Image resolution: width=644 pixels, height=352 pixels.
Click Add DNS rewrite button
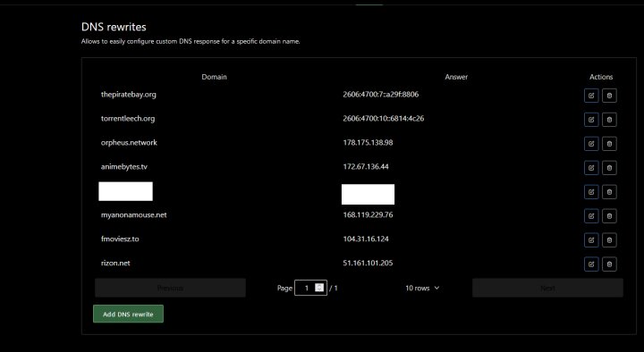pos(128,314)
